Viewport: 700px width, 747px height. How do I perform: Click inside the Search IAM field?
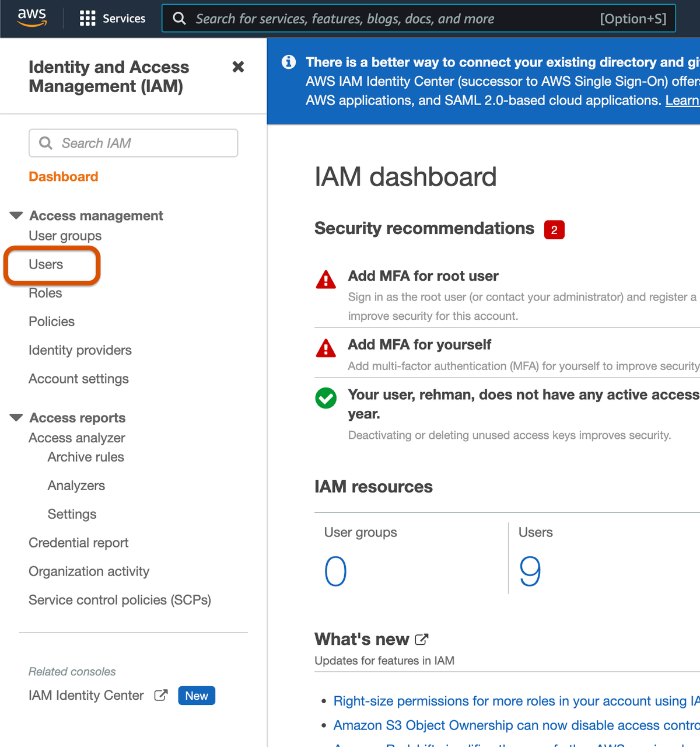click(x=134, y=143)
